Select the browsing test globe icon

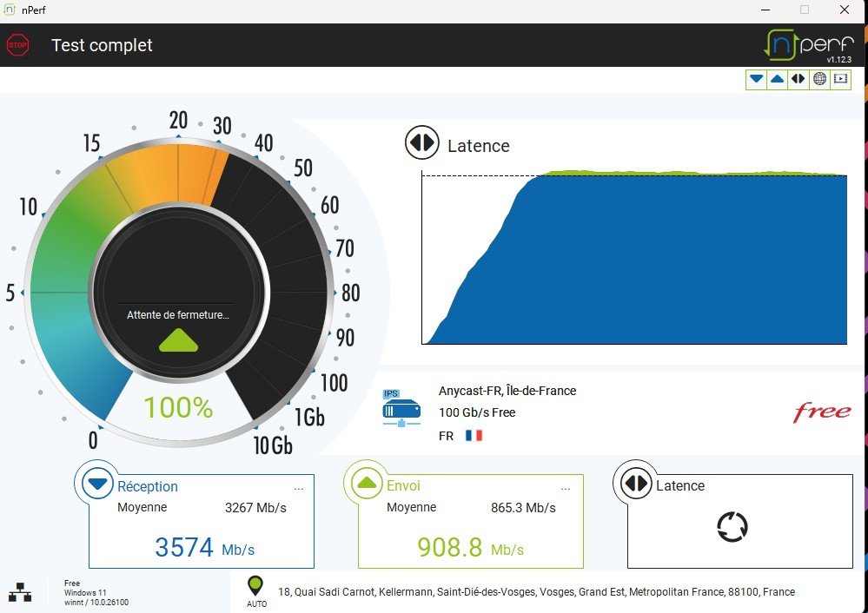point(819,79)
